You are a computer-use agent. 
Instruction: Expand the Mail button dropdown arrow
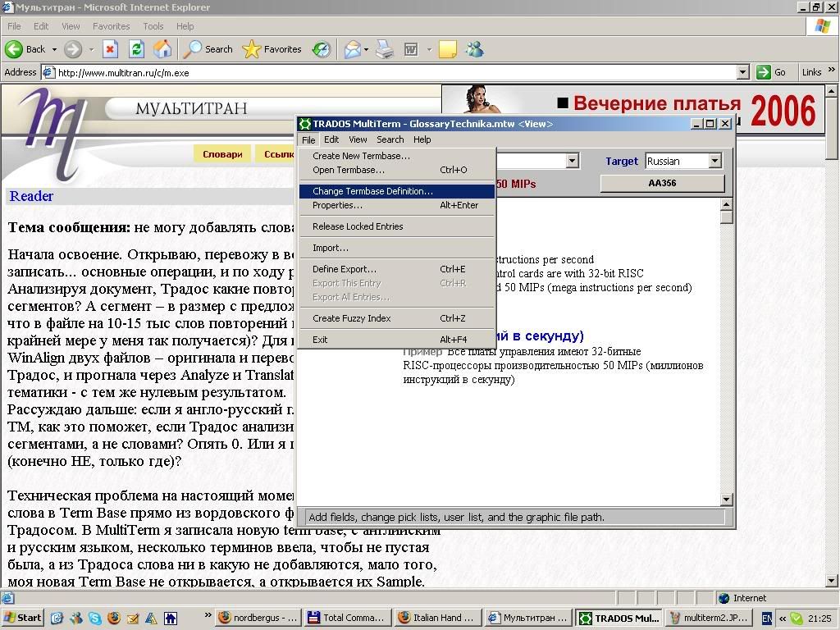click(367, 49)
